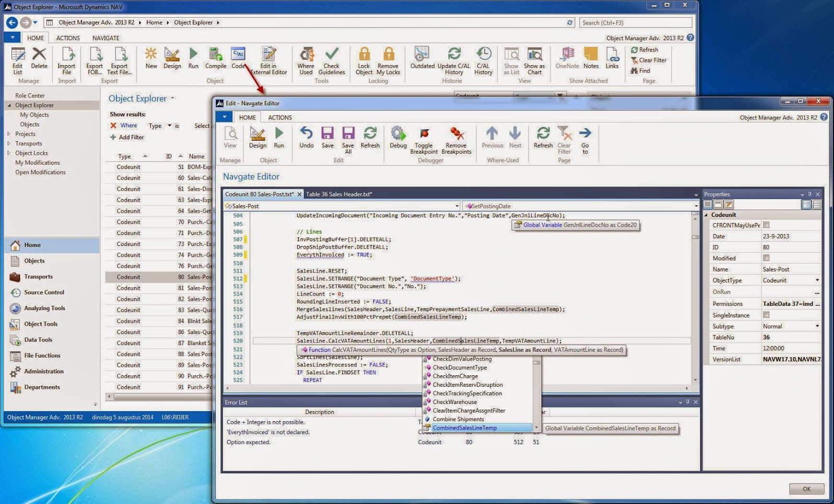
Task: Expand the Projects node in navigation pane
Action: coord(9,134)
